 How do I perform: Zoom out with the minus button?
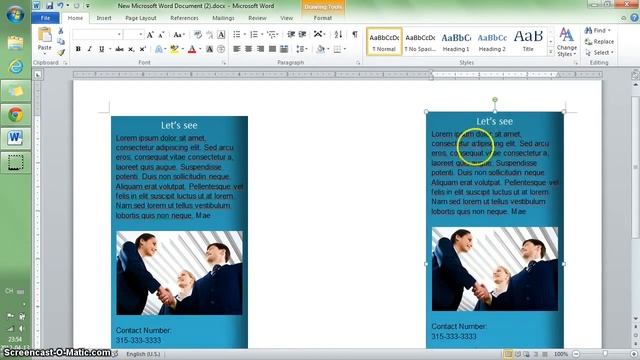(576, 354)
